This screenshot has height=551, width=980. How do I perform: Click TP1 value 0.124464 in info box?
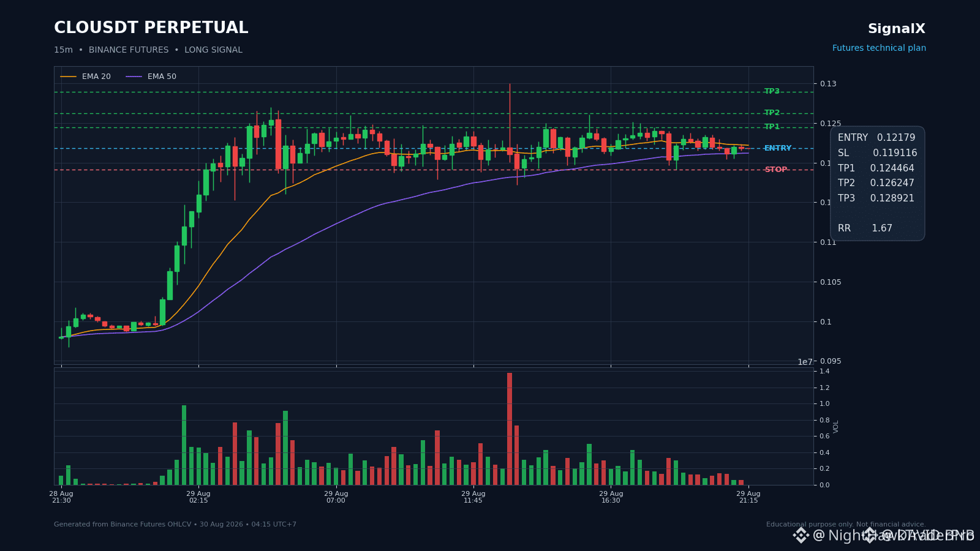pyautogui.click(x=892, y=168)
